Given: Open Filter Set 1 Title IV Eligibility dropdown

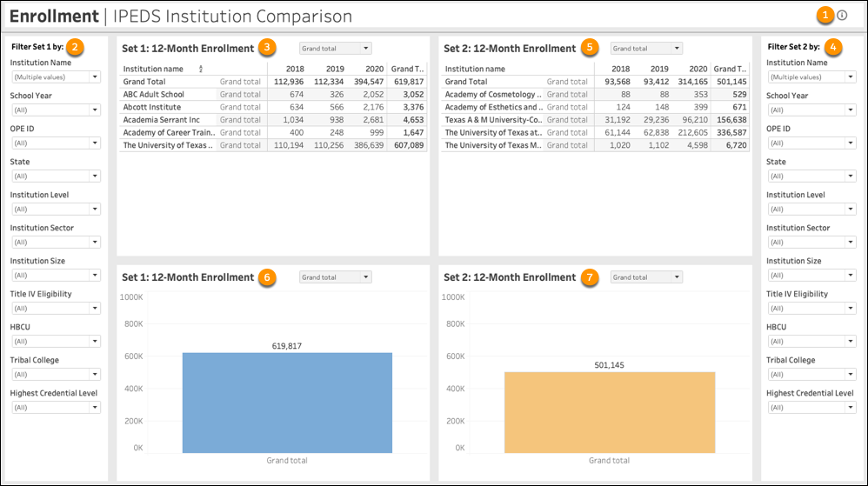Looking at the screenshot, I should [56, 309].
